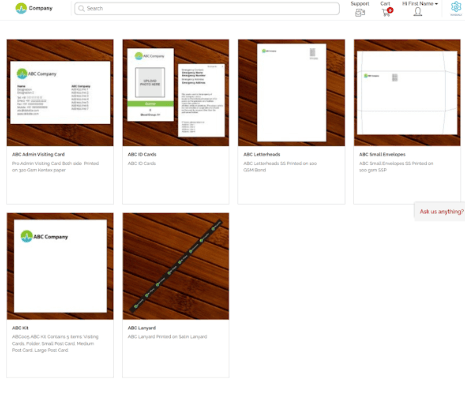465x402 pixels.
Task: Open the ABC ID Cards product image
Action: [176, 93]
